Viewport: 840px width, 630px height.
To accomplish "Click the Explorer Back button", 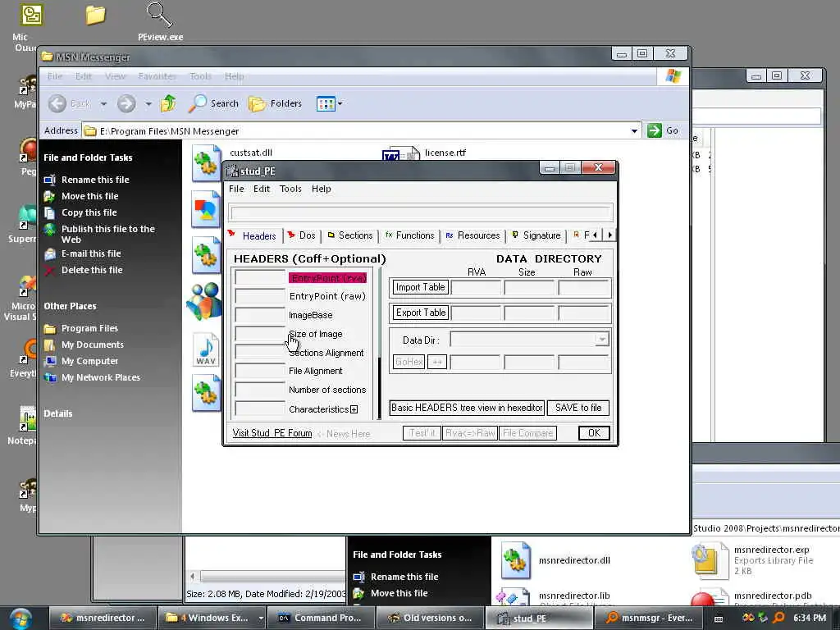I will 70,103.
